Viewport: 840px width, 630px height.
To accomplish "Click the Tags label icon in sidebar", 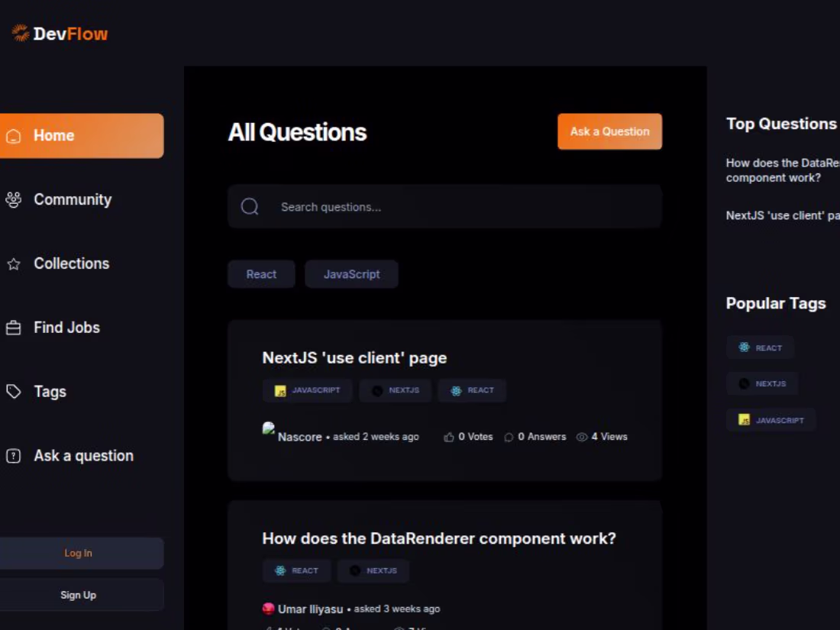I will click(12, 391).
